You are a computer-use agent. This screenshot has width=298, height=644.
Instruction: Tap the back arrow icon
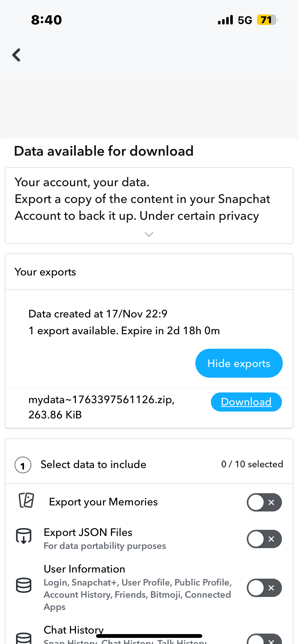[x=17, y=55]
